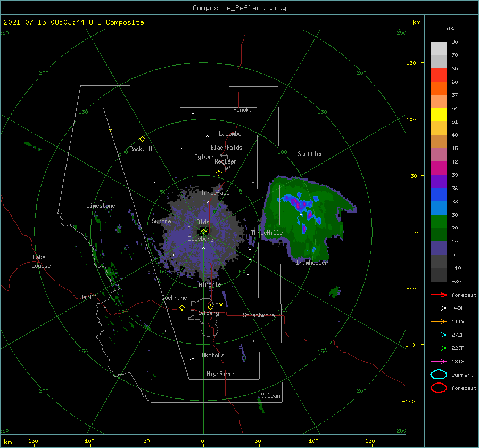Click the Lake Louise label
Image resolution: width=479 pixels, height=448 pixels.
click(x=41, y=262)
